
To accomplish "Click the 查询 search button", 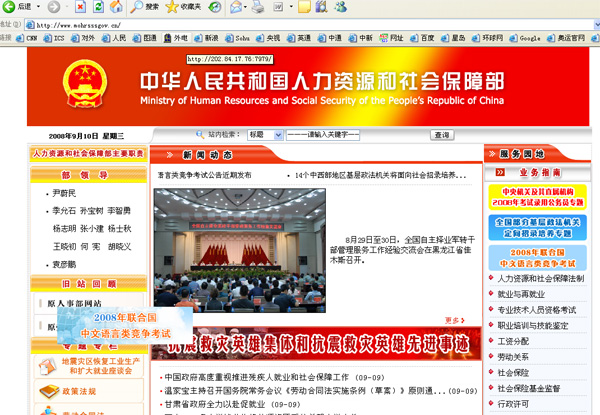I will point(442,135).
